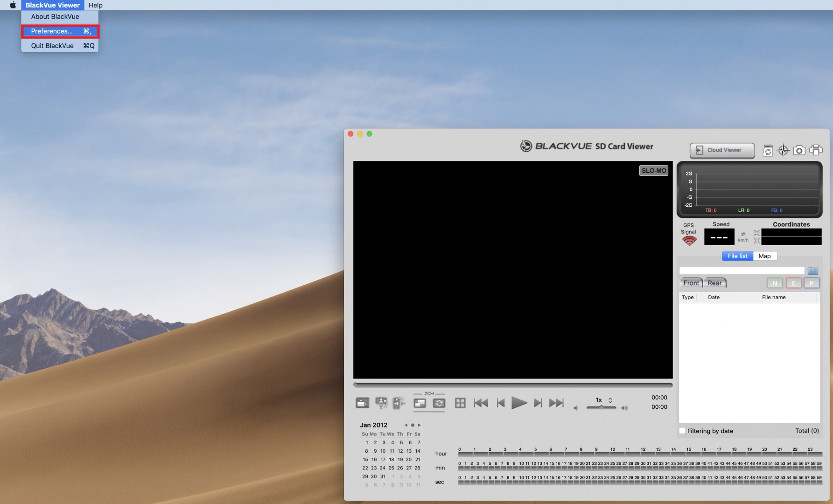
Task: Open Cloud Viewer
Action: pos(722,150)
